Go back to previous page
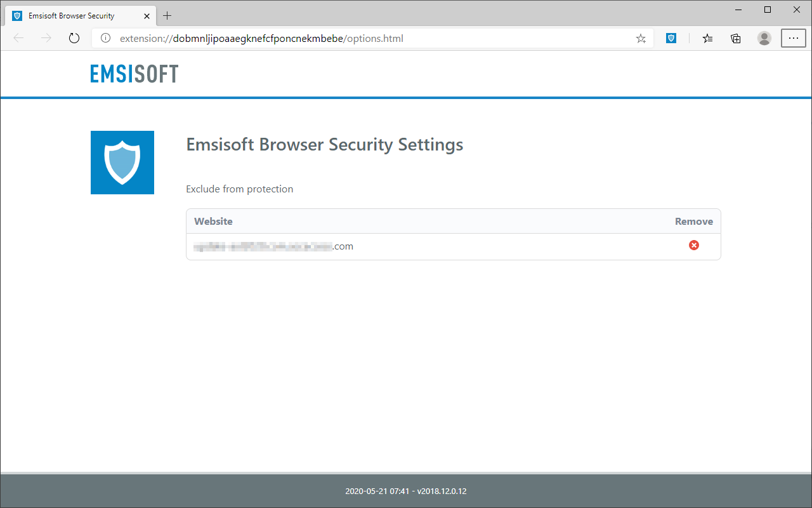Screen dimensions: 812x508 18,39
